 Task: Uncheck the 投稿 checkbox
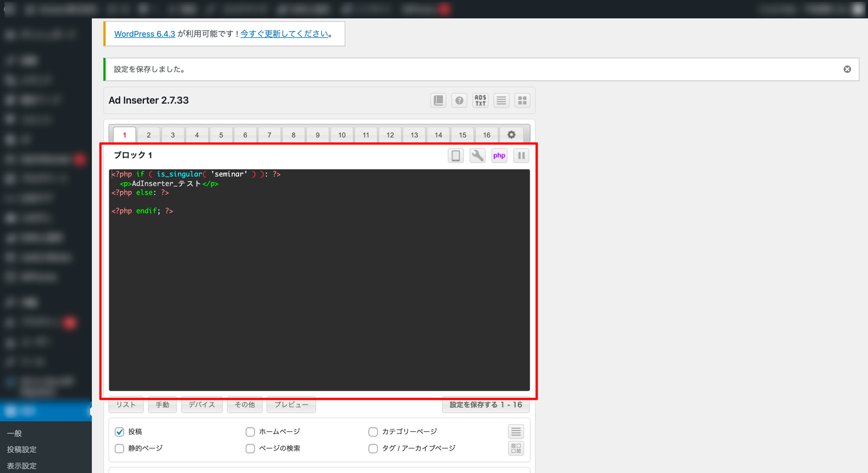pos(119,432)
